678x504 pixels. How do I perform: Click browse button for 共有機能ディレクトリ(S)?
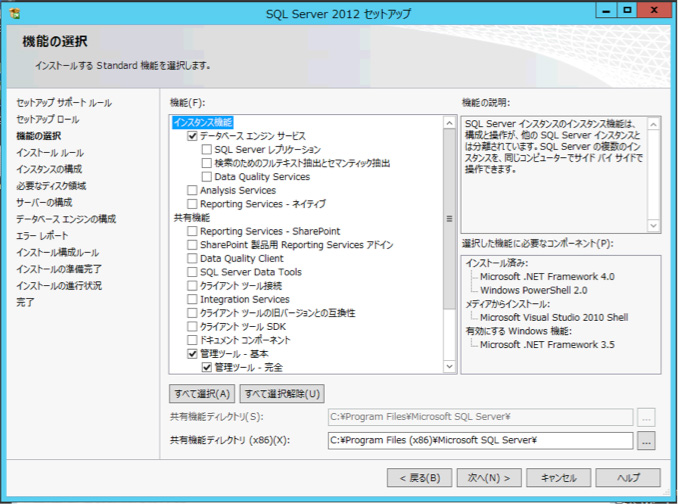(646, 418)
